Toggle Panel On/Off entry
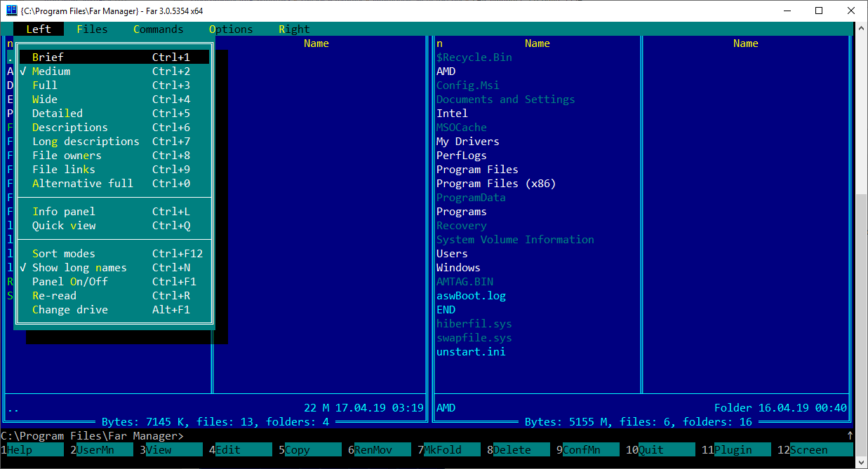Viewport: 868px width, 469px height. point(114,282)
